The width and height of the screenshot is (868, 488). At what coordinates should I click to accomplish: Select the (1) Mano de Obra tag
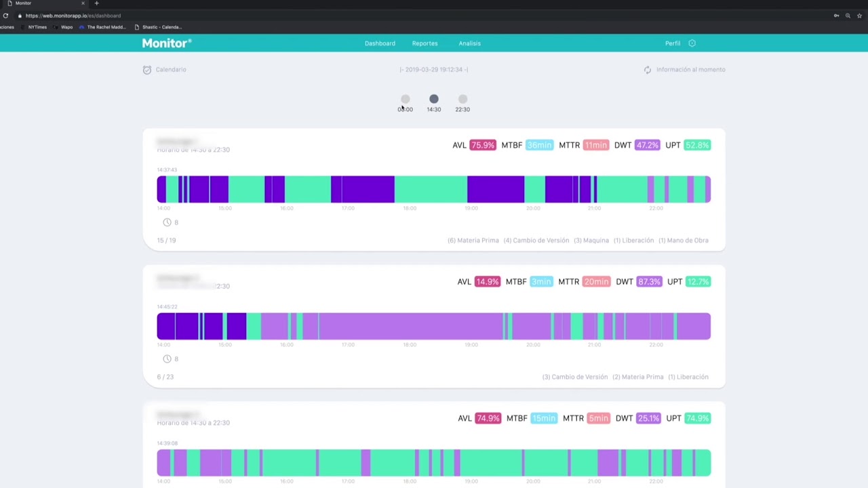click(x=684, y=240)
